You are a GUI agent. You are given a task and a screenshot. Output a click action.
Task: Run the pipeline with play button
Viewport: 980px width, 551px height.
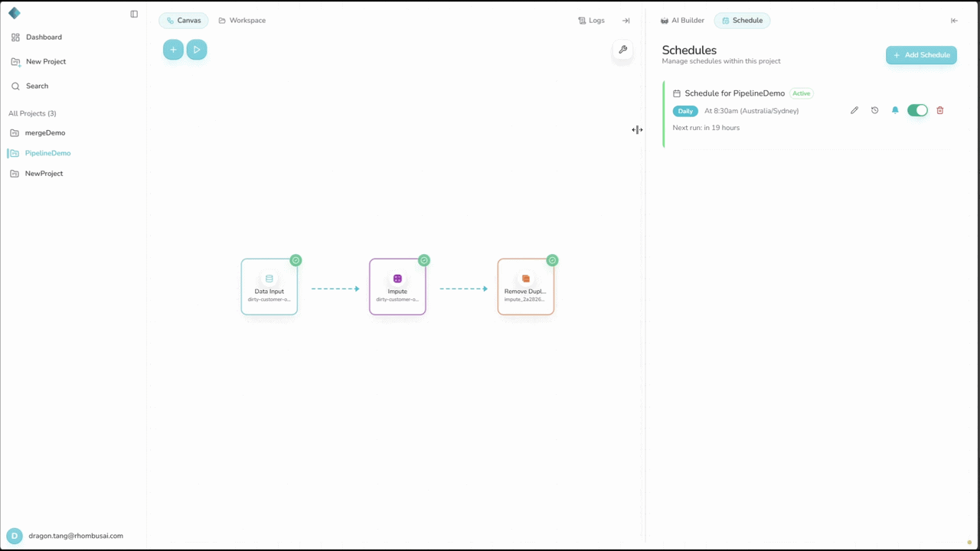pyautogui.click(x=197, y=50)
